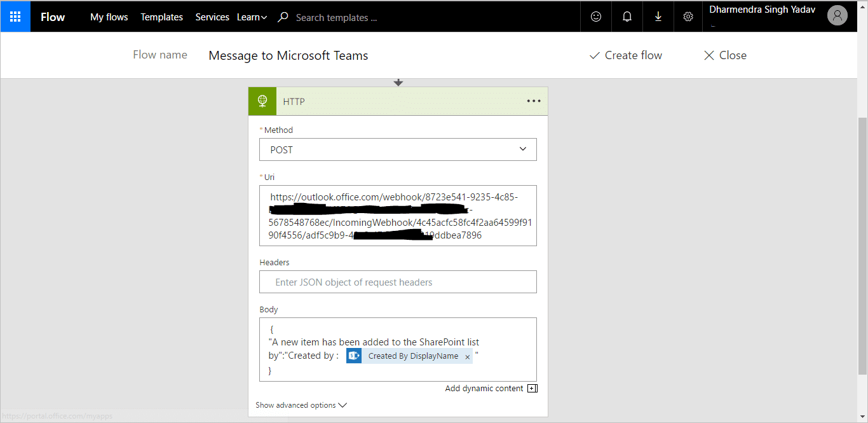The image size is (868, 423).
Task: Click Create flow button
Action: click(x=626, y=55)
